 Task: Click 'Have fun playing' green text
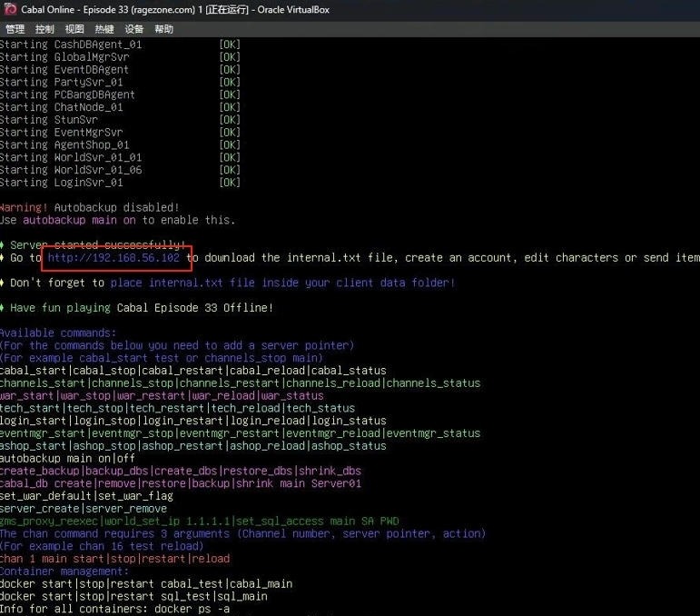pos(60,308)
